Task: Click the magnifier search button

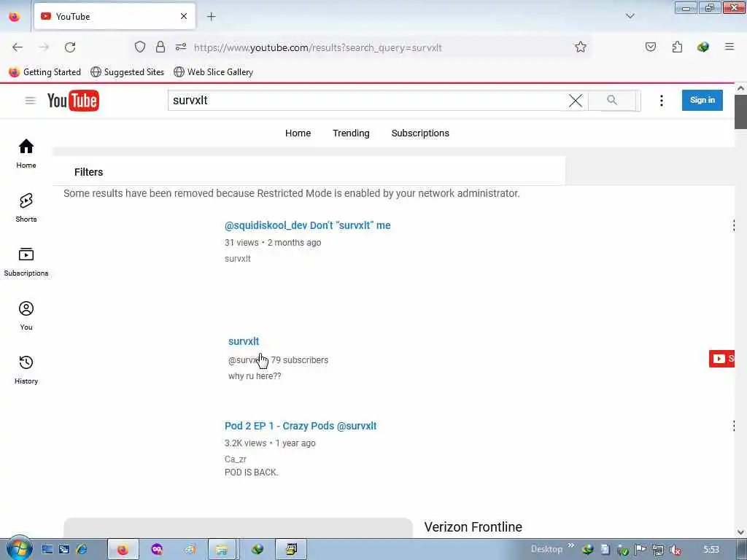Action: (x=612, y=100)
